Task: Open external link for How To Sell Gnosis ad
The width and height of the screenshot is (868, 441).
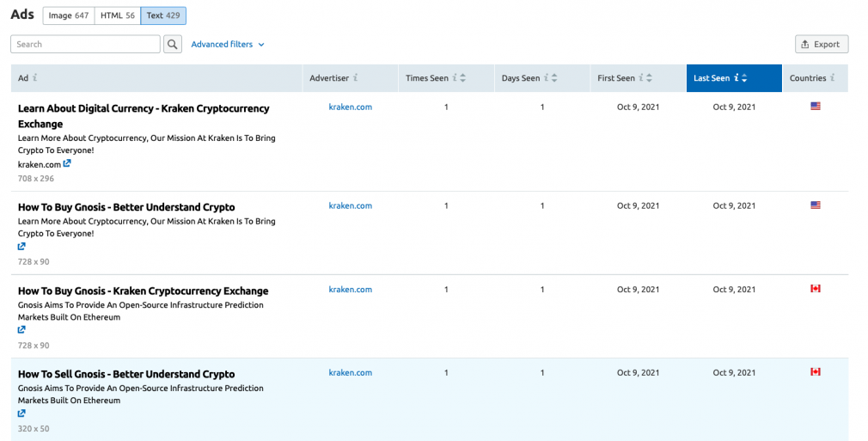Action: pos(21,413)
